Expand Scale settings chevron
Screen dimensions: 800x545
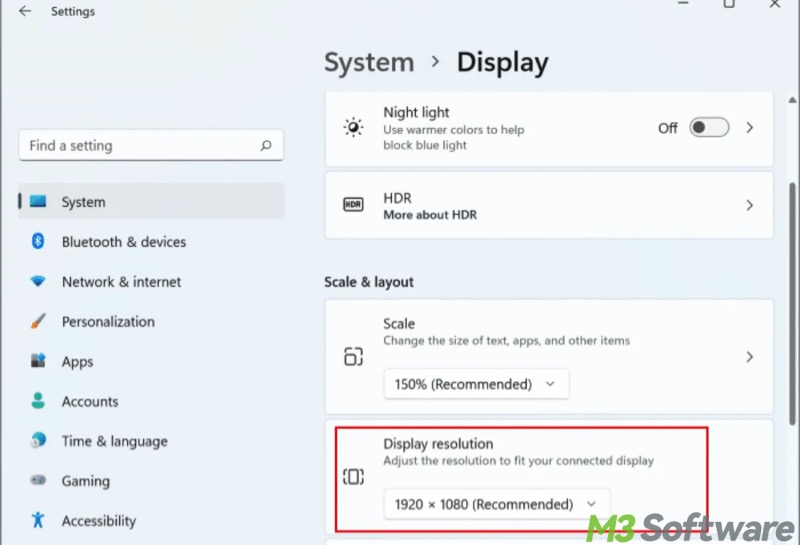[749, 357]
